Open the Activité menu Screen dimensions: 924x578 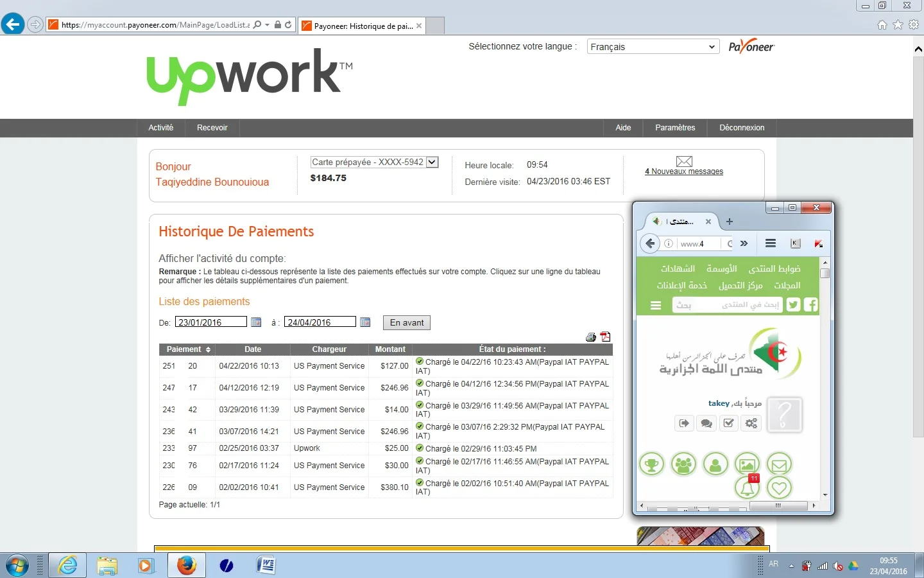tap(161, 128)
